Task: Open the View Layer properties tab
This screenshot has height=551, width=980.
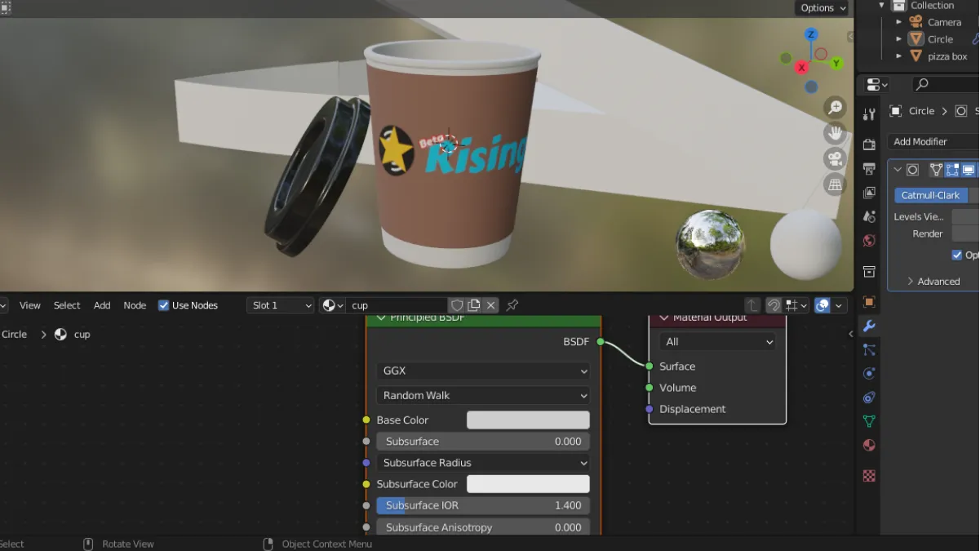Action: click(x=869, y=193)
